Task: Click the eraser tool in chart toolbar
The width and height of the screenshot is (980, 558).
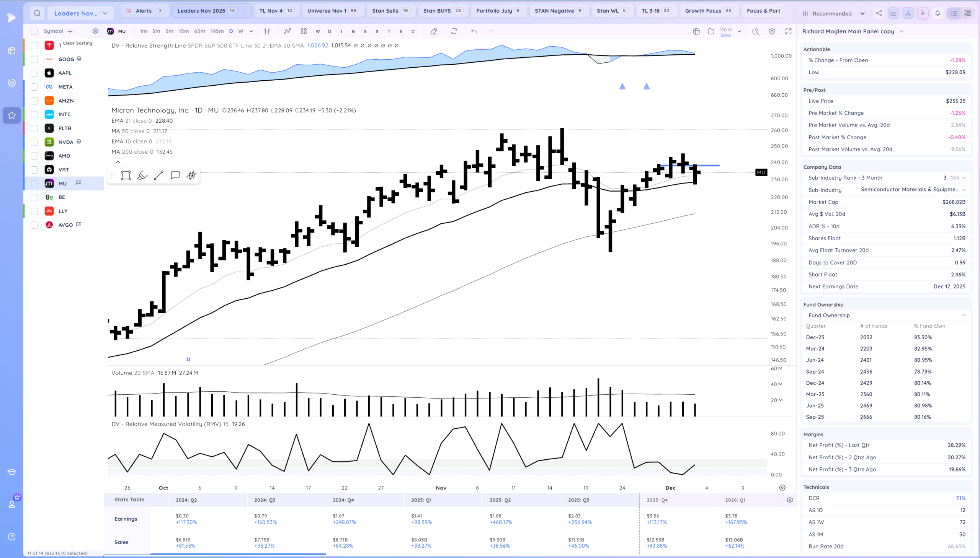Action: pyautogui.click(x=433, y=31)
